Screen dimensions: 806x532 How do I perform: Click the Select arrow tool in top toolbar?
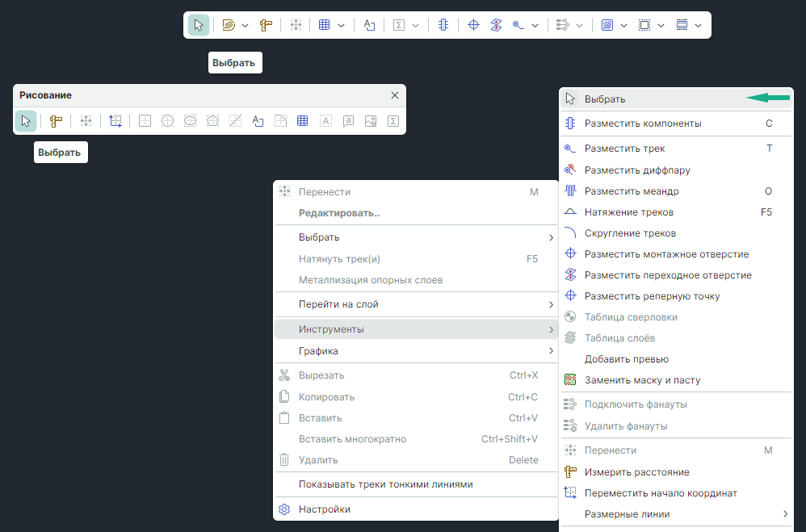[199, 25]
